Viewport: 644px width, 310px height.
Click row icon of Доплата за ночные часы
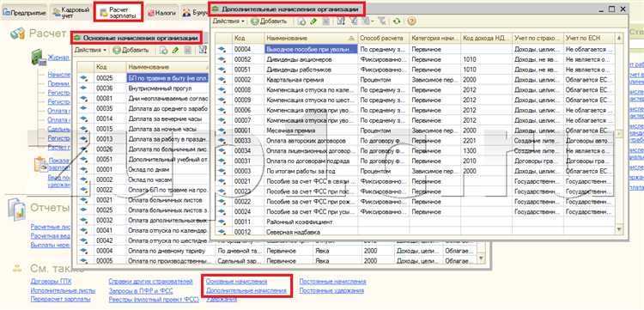pyautogui.click(x=85, y=129)
